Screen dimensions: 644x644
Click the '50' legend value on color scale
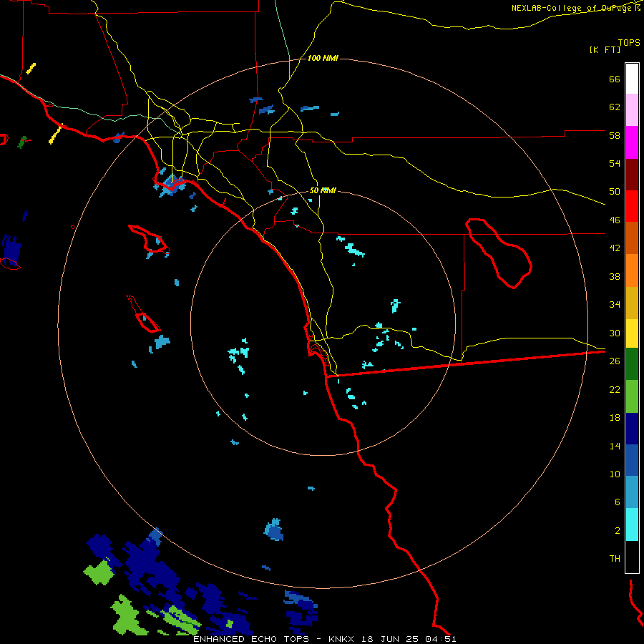tap(615, 192)
